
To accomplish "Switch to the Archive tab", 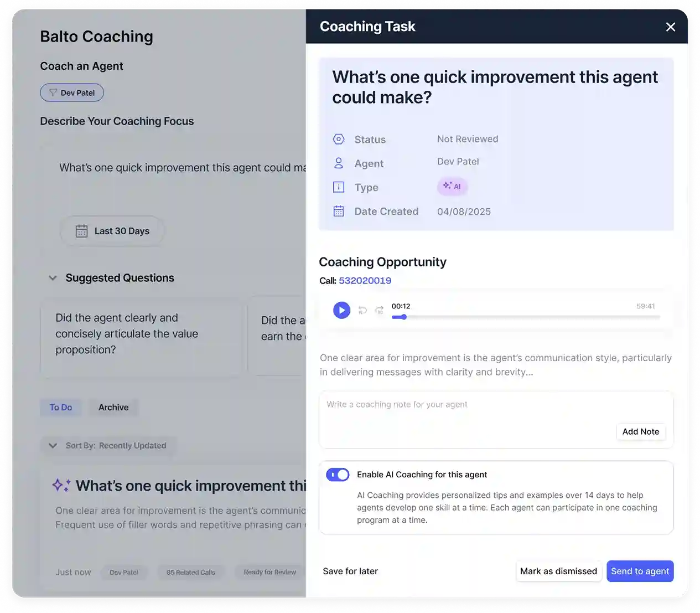I will coord(113,407).
